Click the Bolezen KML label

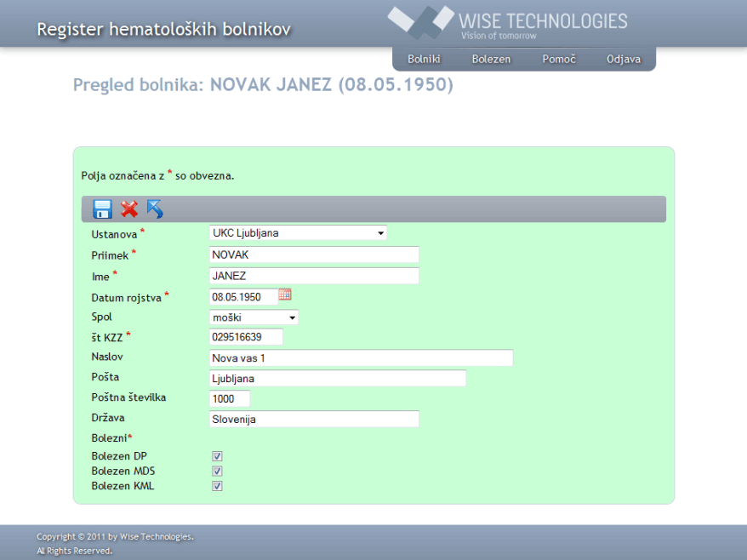click(x=123, y=486)
